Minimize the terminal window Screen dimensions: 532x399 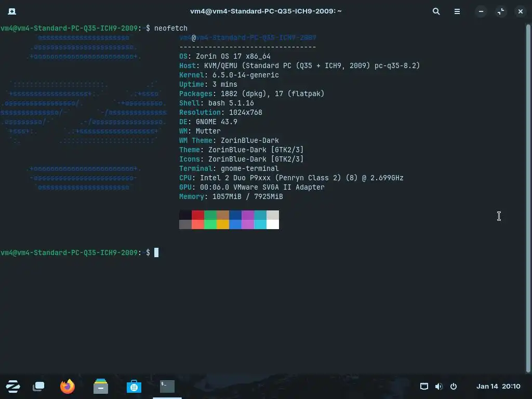[x=481, y=11]
